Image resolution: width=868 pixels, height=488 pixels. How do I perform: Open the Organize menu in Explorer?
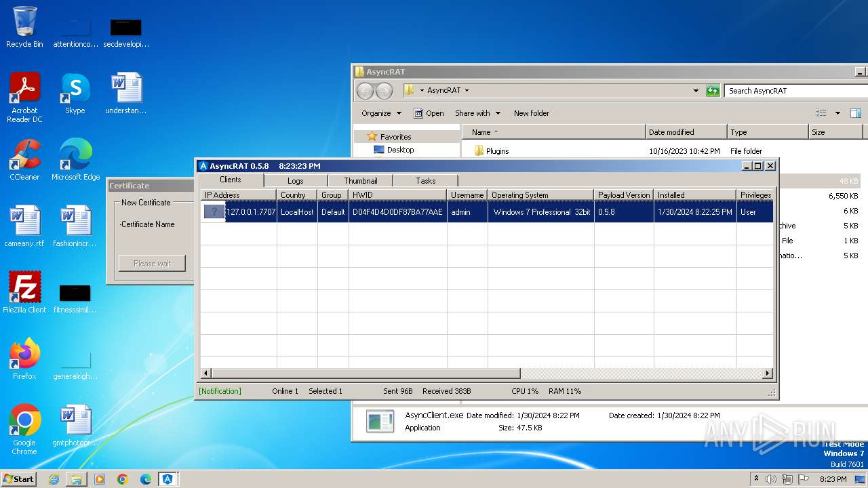pyautogui.click(x=381, y=113)
